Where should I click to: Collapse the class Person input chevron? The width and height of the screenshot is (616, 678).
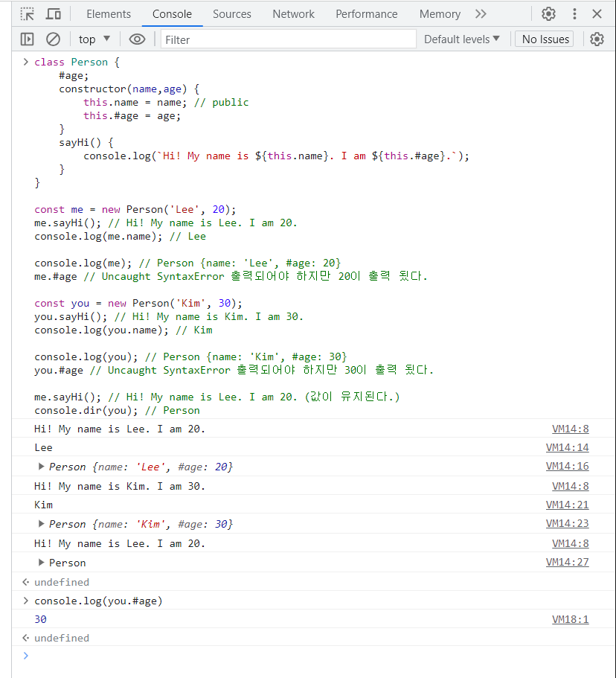click(x=25, y=62)
